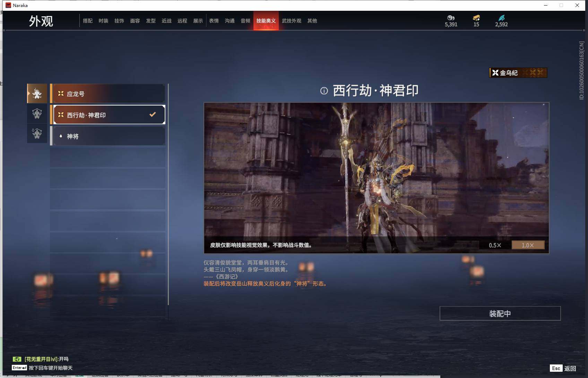
Task: Switch to the 远程 tab
Action: point(182,21)
